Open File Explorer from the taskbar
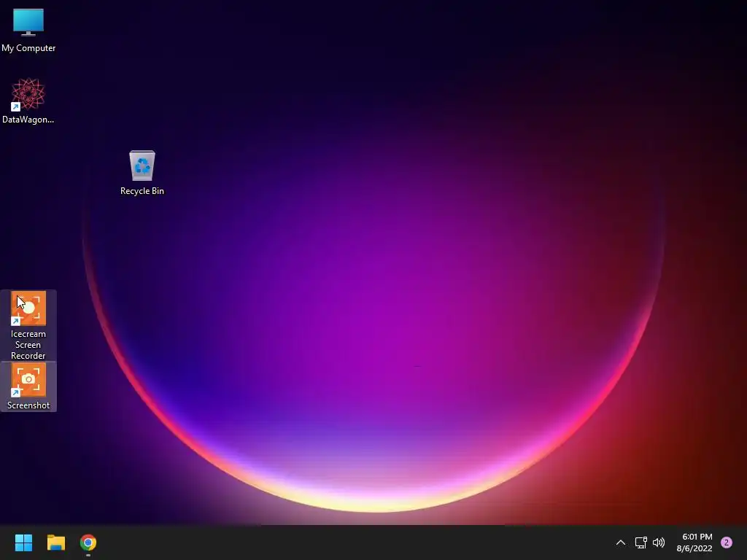This screenshot has height=560, width=747. [x=55, y=542]
